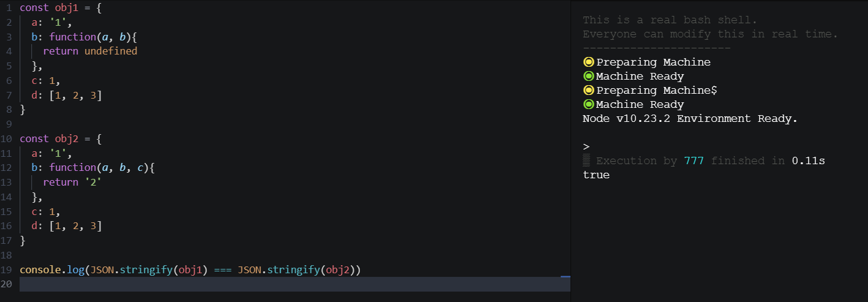Click line number 10 in the gutter
This screenshot has height=302, width=868.
pos(6,138)
